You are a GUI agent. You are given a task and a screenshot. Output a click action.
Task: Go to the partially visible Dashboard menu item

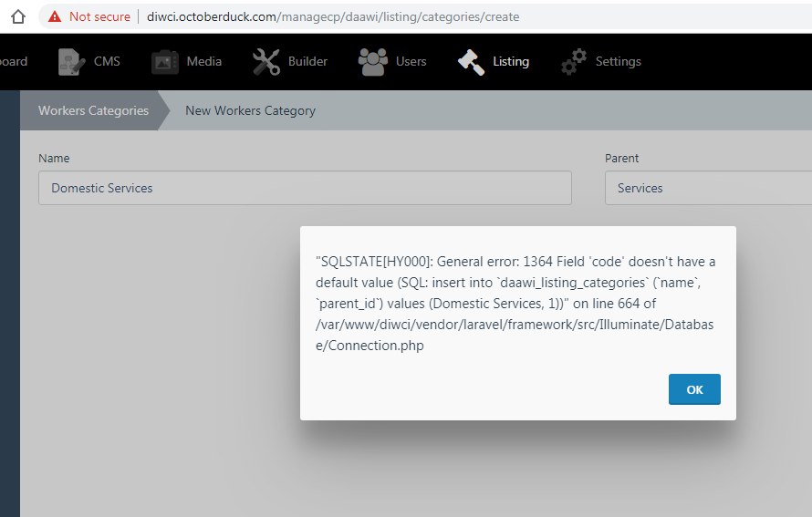14,62
